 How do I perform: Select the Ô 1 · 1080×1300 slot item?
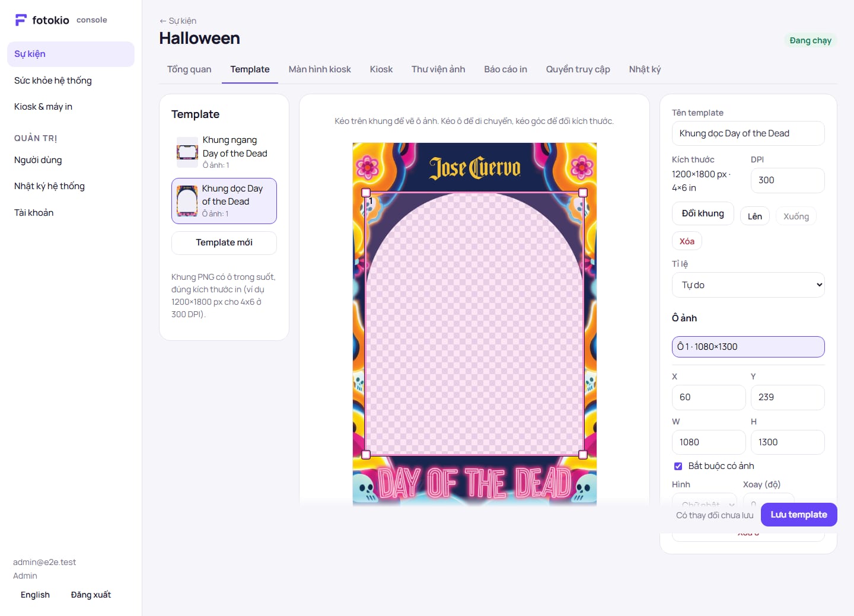[748, 347]
